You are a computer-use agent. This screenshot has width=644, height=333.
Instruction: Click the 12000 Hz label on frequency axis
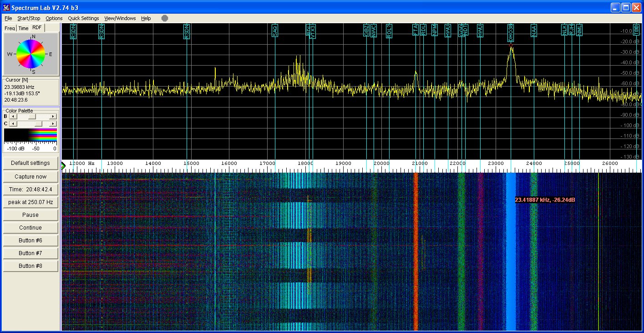(82, 163)
